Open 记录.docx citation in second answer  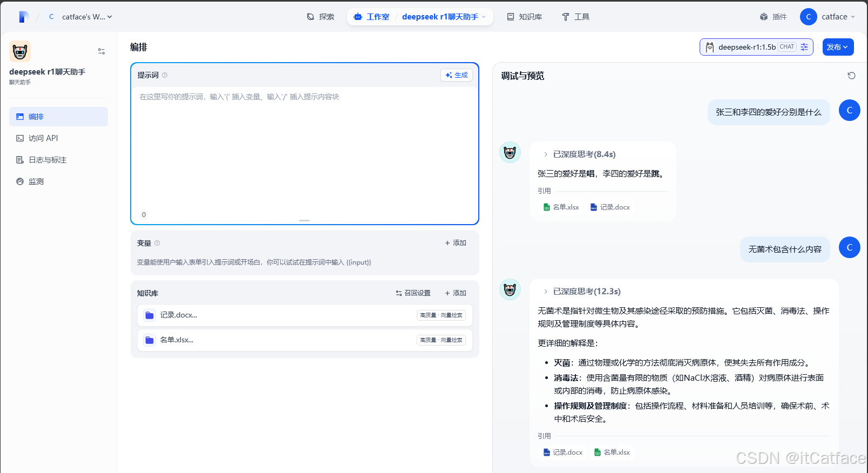(562, 452)
